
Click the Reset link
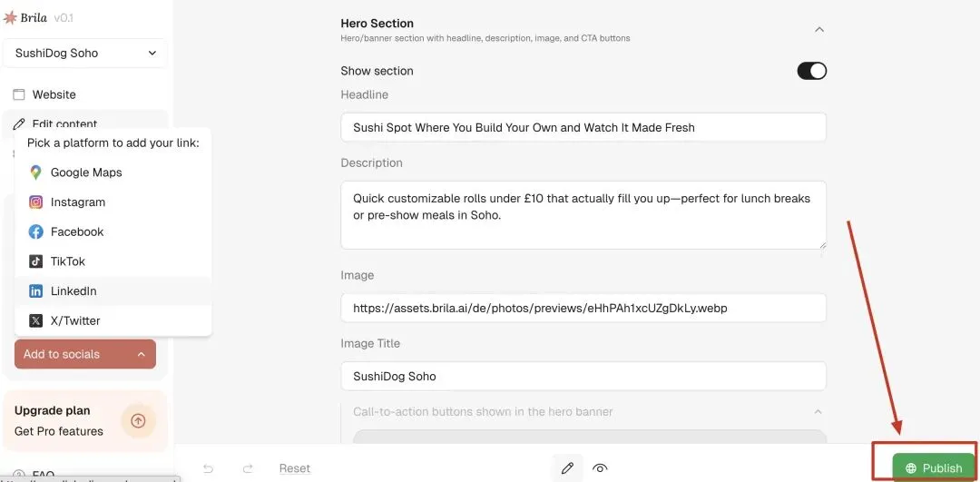click(x=295, y=468)
